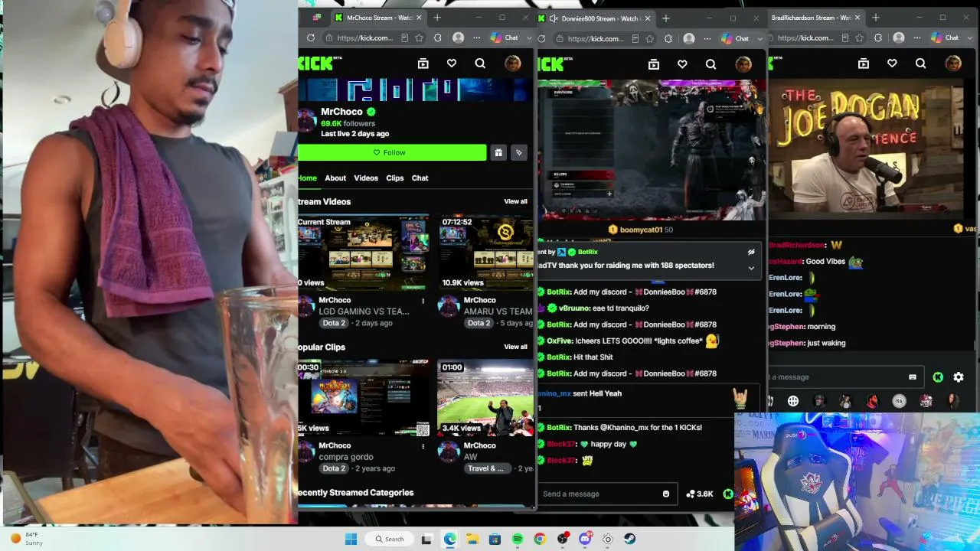Open Edge settings menu (three dots) in MrChoco window

coord(476,38)
